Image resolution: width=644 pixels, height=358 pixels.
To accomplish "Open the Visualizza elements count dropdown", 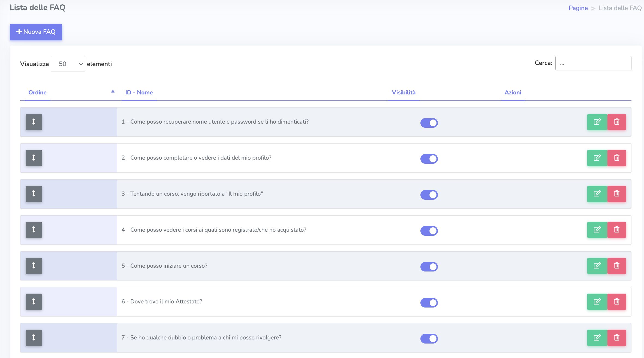I will tap(68, 64).
